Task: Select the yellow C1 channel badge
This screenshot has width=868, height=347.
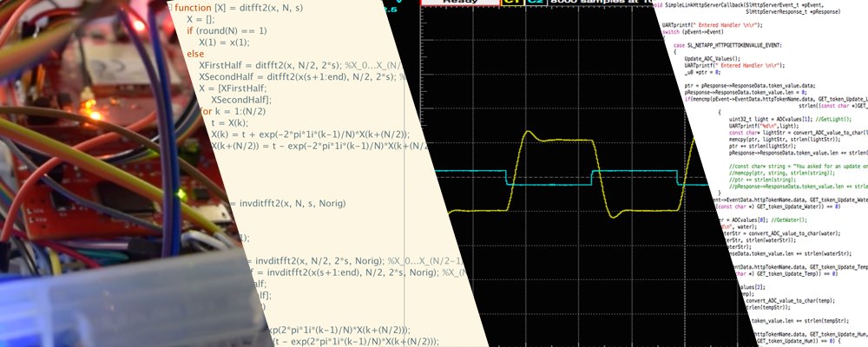Action: tap(513, 2)
